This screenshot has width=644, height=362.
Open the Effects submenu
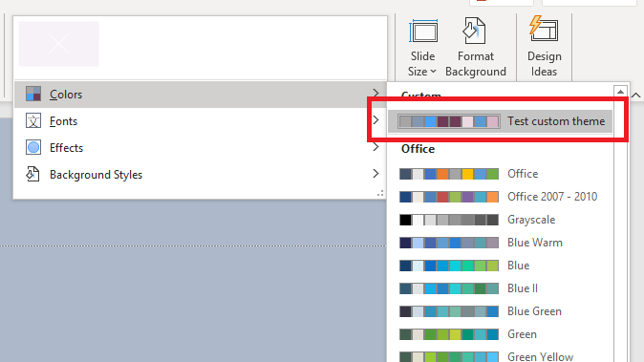click(201, 148)
